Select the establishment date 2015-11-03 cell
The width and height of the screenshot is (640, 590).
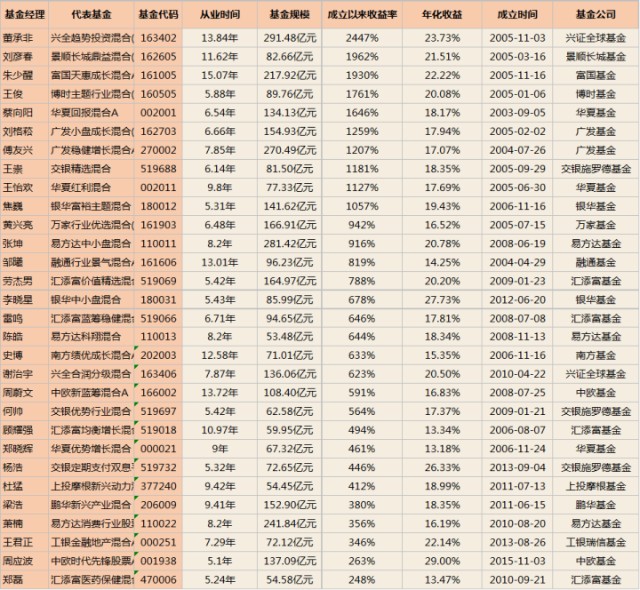coord(517,561)
